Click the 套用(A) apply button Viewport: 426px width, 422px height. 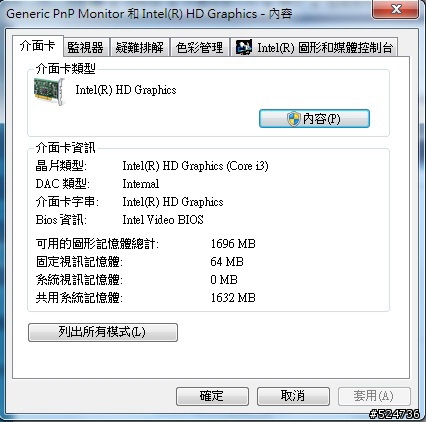[x=374, y=396]
